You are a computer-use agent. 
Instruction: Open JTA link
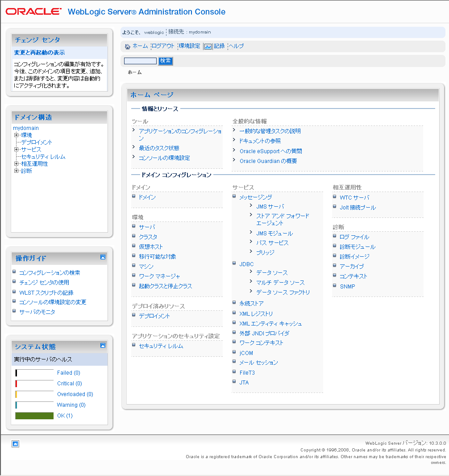244,383
